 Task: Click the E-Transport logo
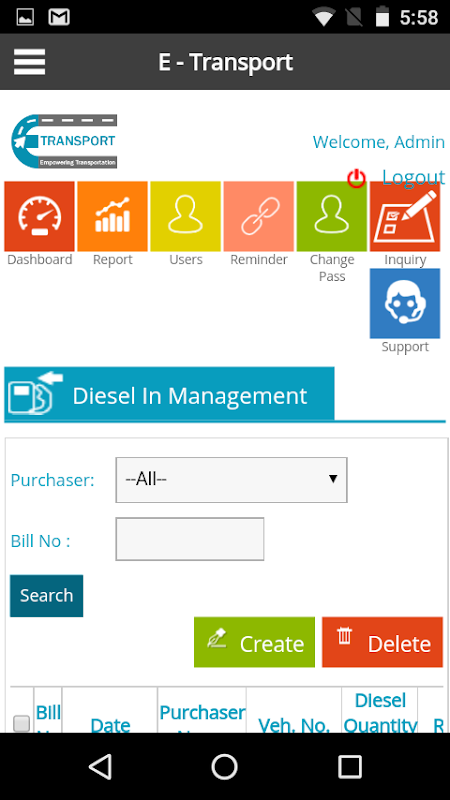[64, 141]
